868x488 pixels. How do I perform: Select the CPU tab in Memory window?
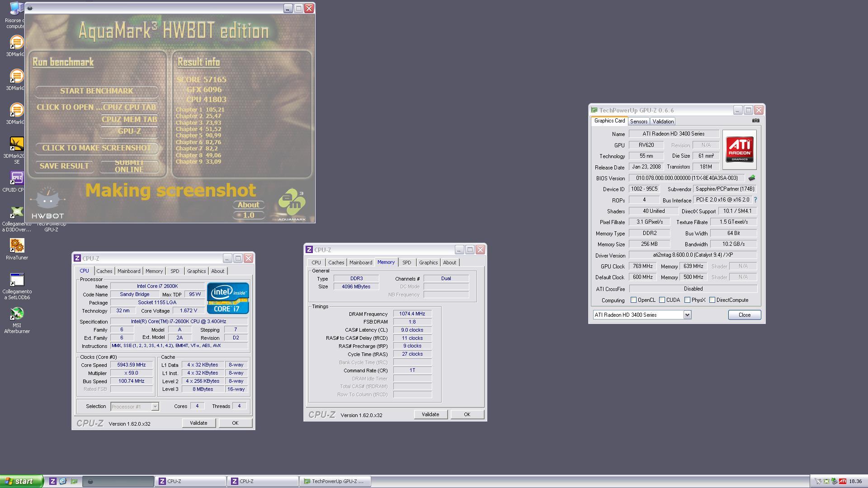pyautogui.click(x=316, y=263)
